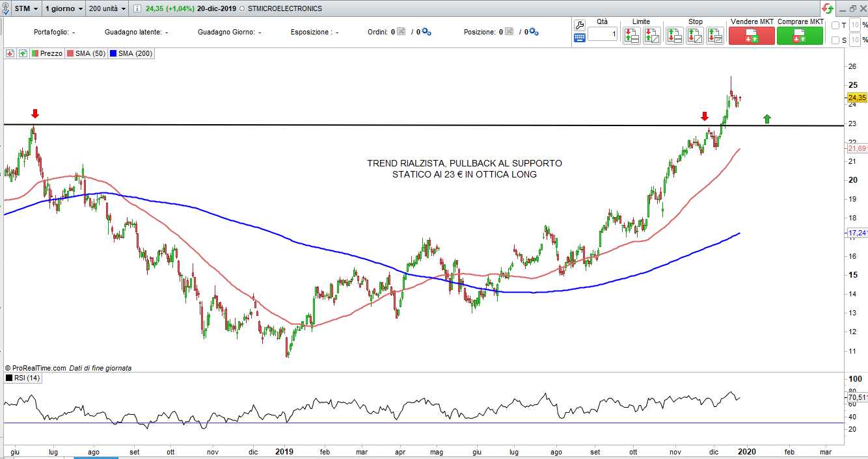This screenshot has height=459, width=868.
Task: Click the info icon beside price 24,35
Action: [x=137, y=8]
